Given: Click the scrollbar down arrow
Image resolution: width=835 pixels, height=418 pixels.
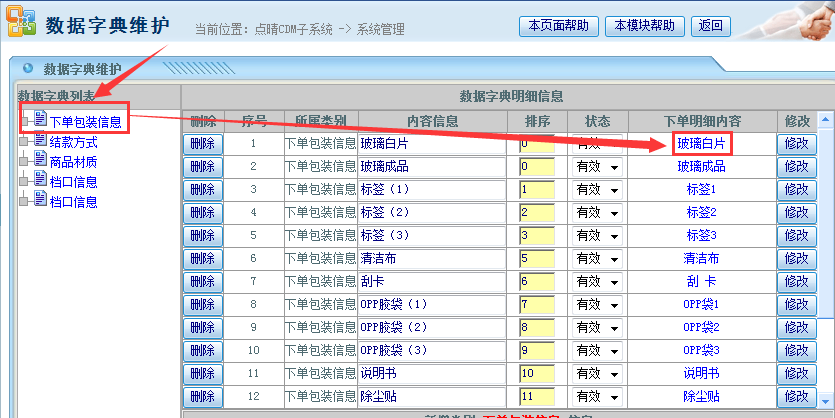Looking at the screenshot, I should [x=825, y=401].
